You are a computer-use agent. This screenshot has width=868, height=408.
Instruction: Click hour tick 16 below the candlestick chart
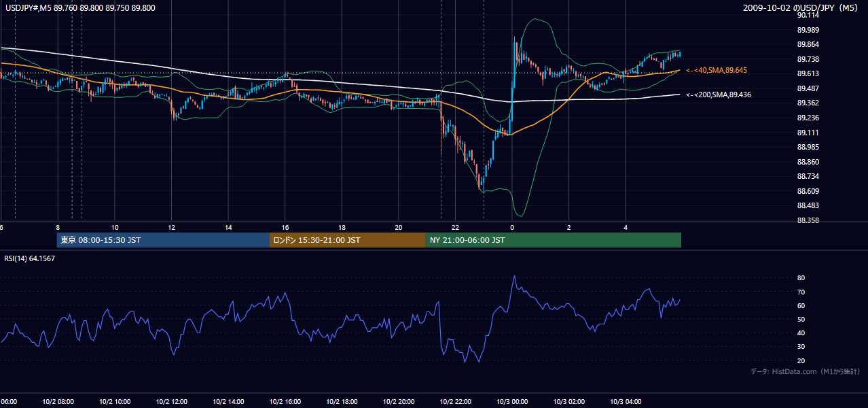[x=285, y=227]
